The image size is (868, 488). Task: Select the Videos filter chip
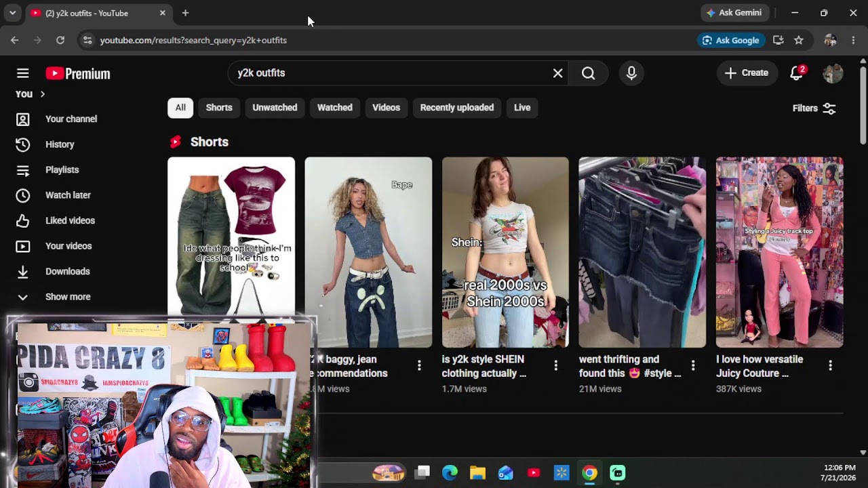(x=386, y=108)
